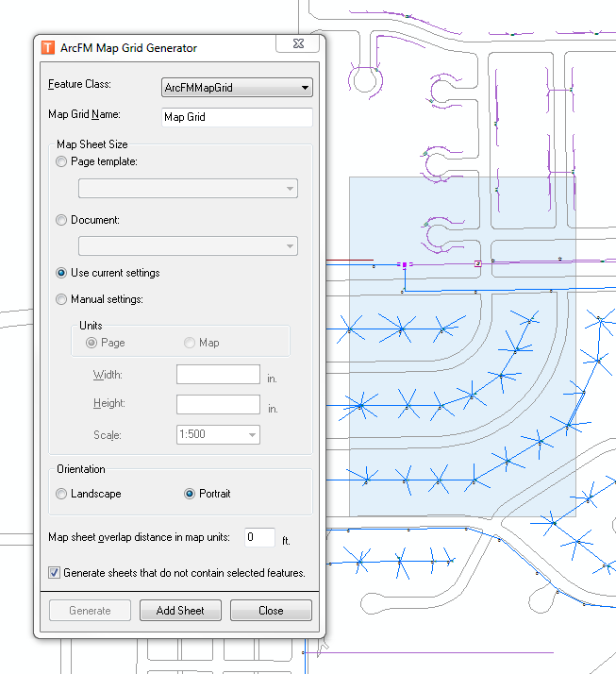Click the Close button
616x674 pixels.
click(271, 611)
